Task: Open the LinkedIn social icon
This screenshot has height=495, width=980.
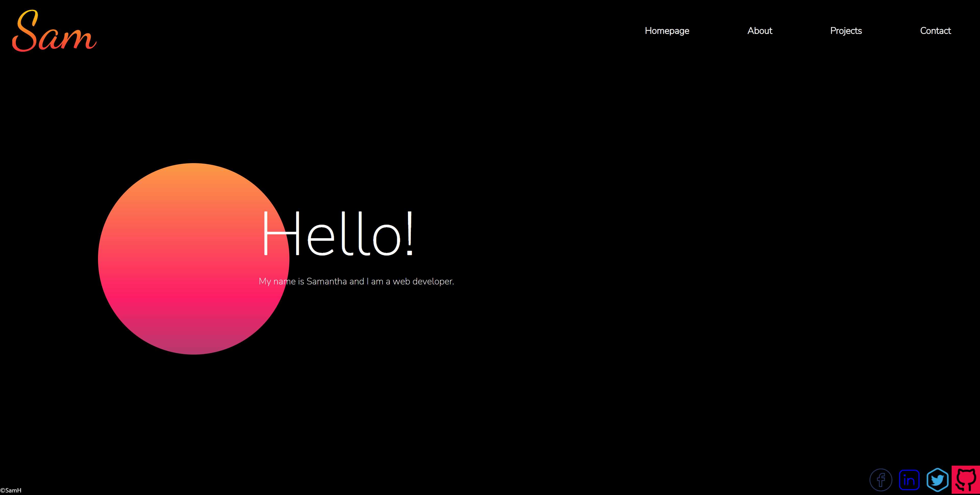Action: pyautogui.click(x=909, y=480)
